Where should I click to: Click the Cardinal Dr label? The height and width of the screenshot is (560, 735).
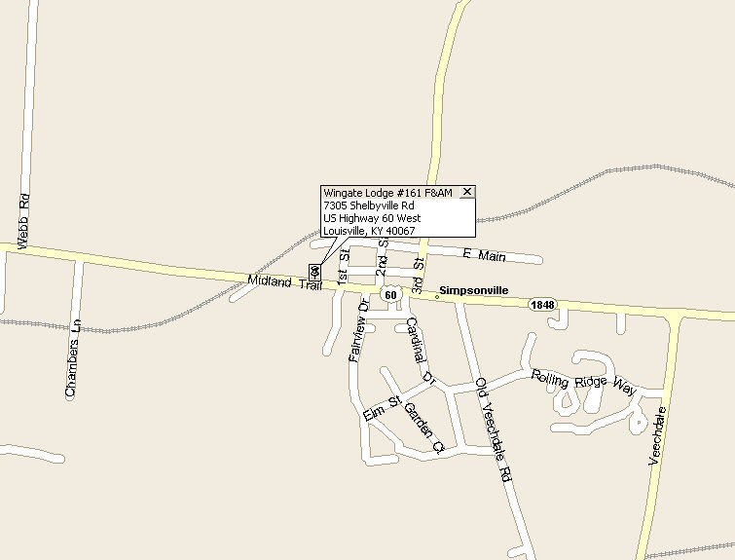(421, 352)
